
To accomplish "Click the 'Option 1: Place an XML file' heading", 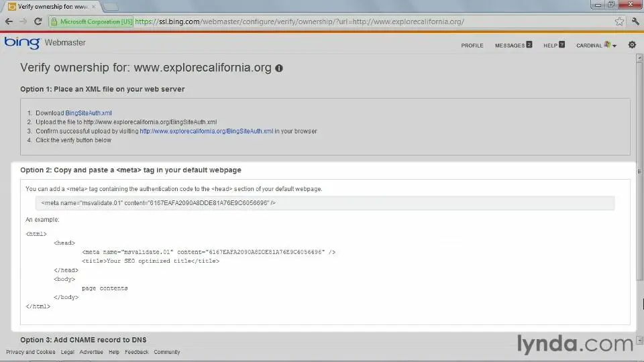I will [x=102, y=89].
